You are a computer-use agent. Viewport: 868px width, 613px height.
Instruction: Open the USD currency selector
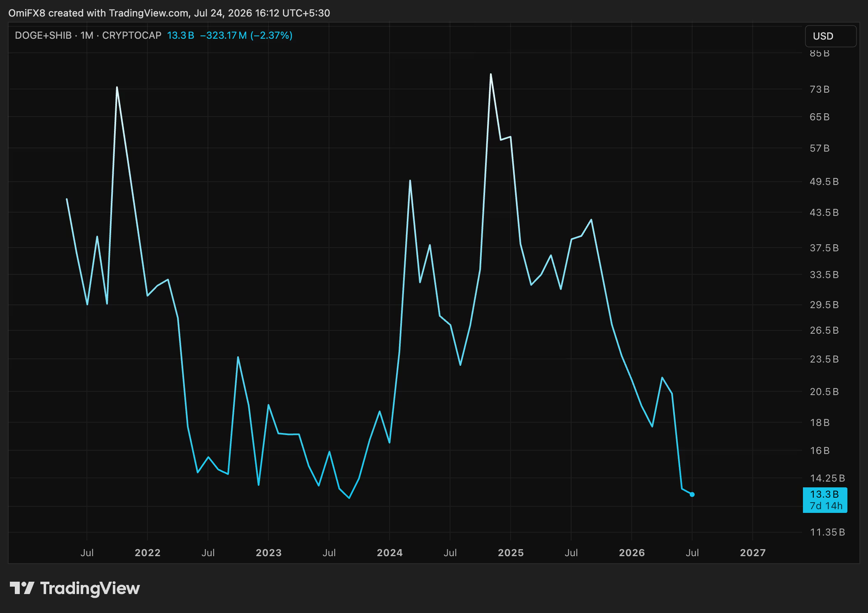click(x=831, y=36)
